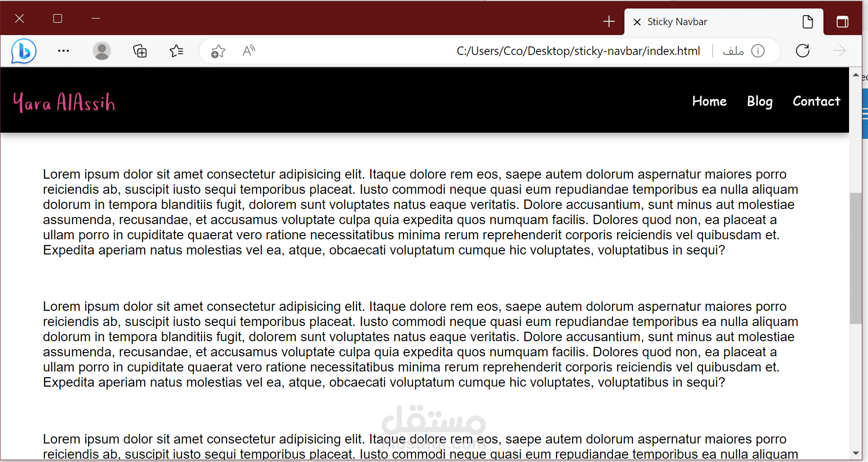Click the page's vertical scrollbar thumb
This screenshot has height=462, width=868.
pyautogui.click(x=855, y=258)
